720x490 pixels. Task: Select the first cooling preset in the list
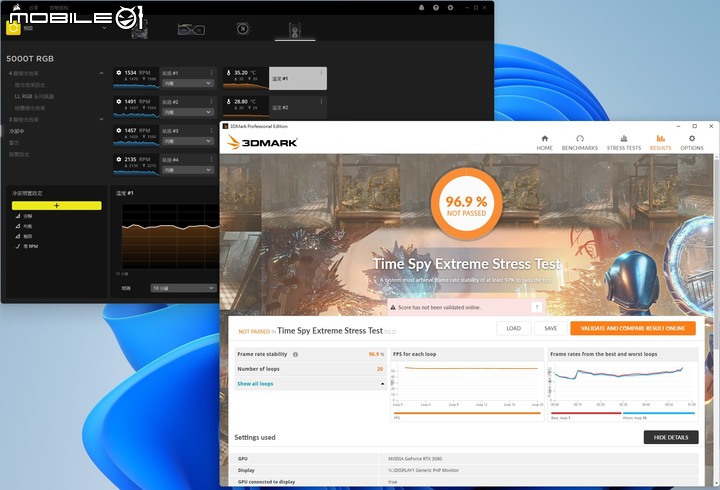28,216
